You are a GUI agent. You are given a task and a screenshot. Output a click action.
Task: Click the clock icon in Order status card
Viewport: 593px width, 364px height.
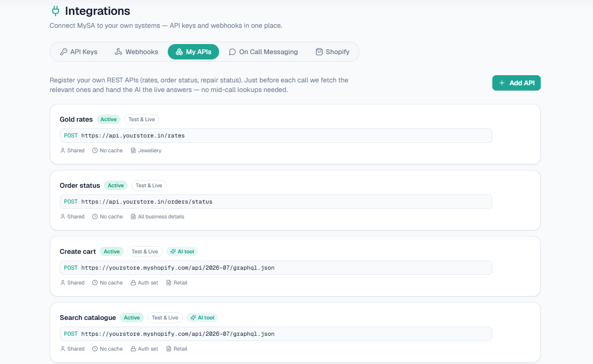95,216
